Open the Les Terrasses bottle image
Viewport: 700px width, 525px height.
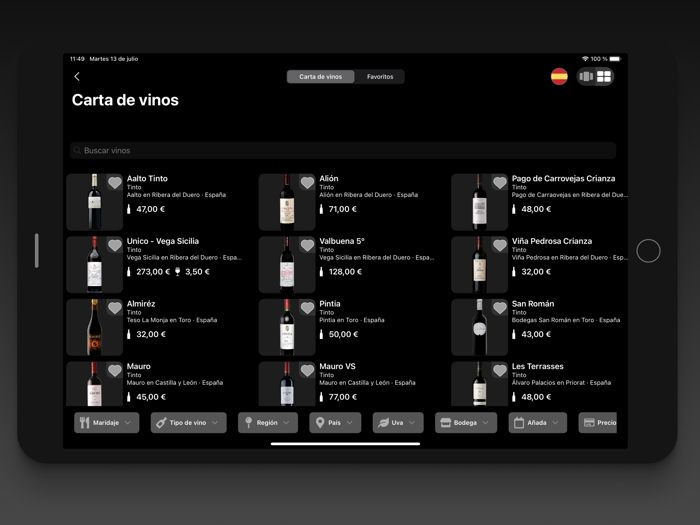point(479,384)
